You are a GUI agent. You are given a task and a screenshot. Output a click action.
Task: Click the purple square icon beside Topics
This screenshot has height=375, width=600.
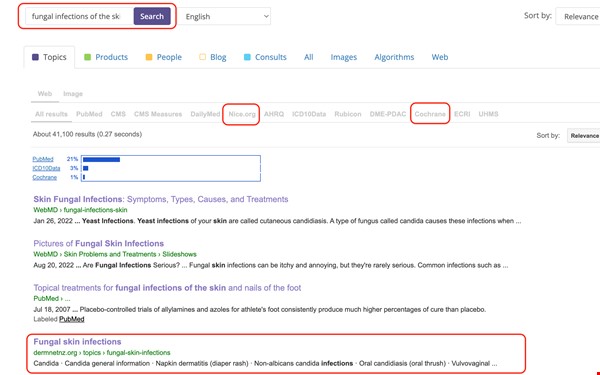[x=35, y=57]
